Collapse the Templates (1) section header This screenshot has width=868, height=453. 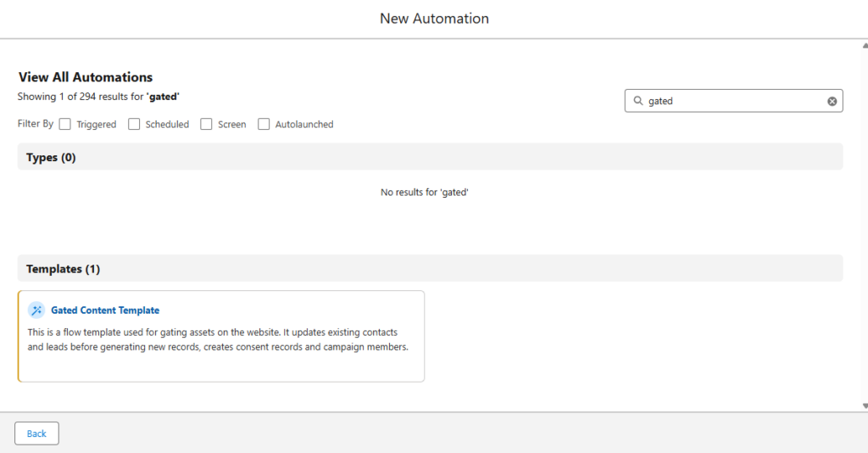click(63, 269)
